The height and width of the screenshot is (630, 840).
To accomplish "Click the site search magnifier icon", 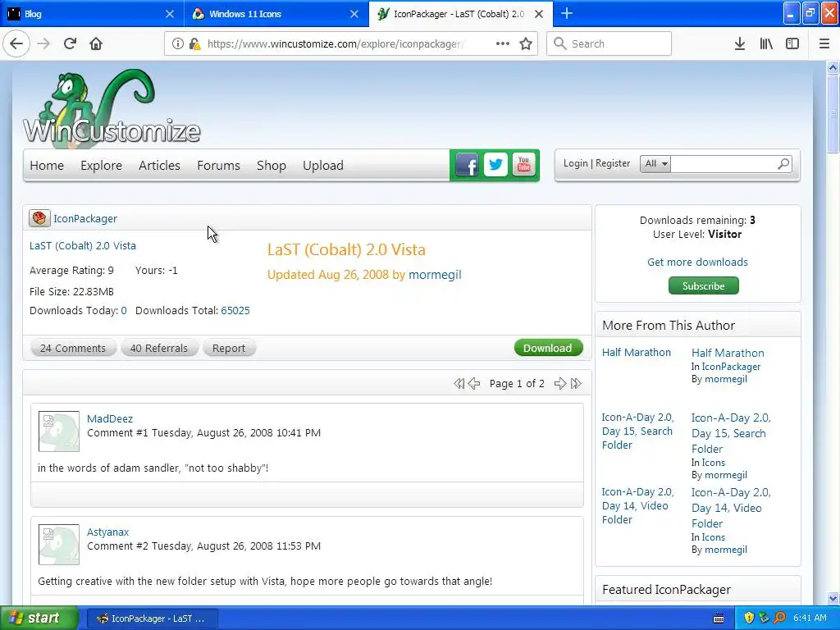I will click(x=783, y=163).
